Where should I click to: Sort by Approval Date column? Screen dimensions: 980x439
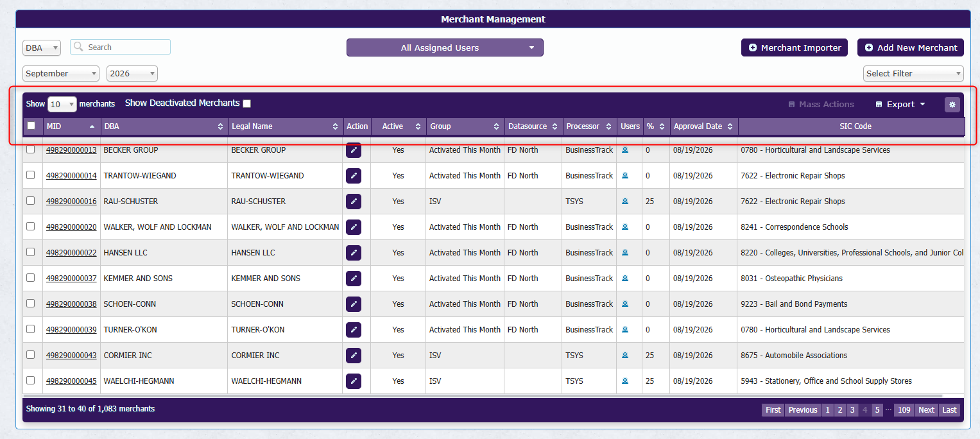coord(704,126)
